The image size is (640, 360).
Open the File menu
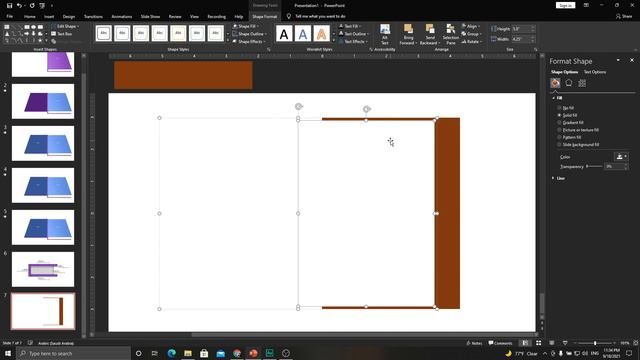coord(9,16)
